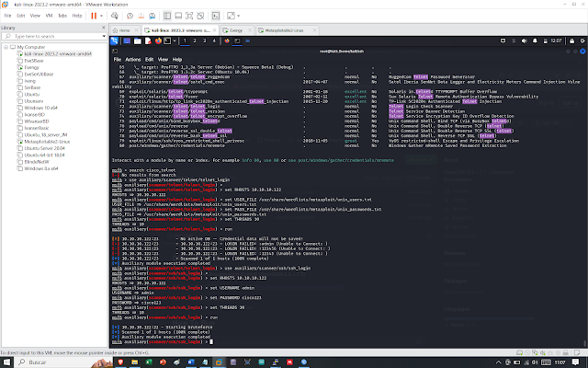
Task: Click Kali volume tray icon
Action: (525, 40)
